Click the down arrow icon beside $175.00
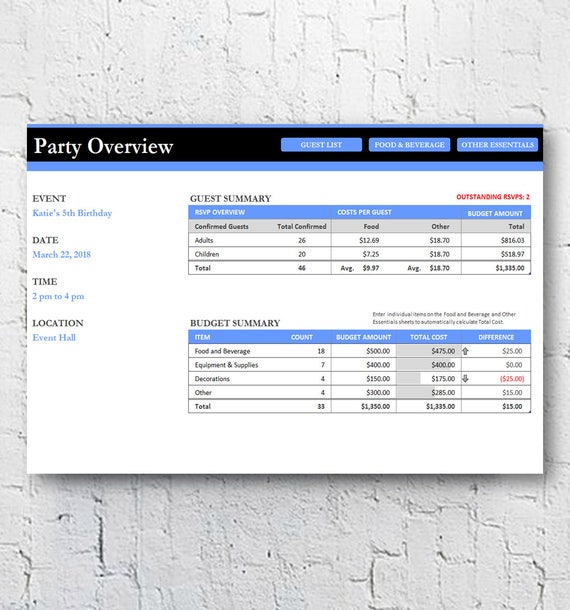 click(x=465, y=379)
